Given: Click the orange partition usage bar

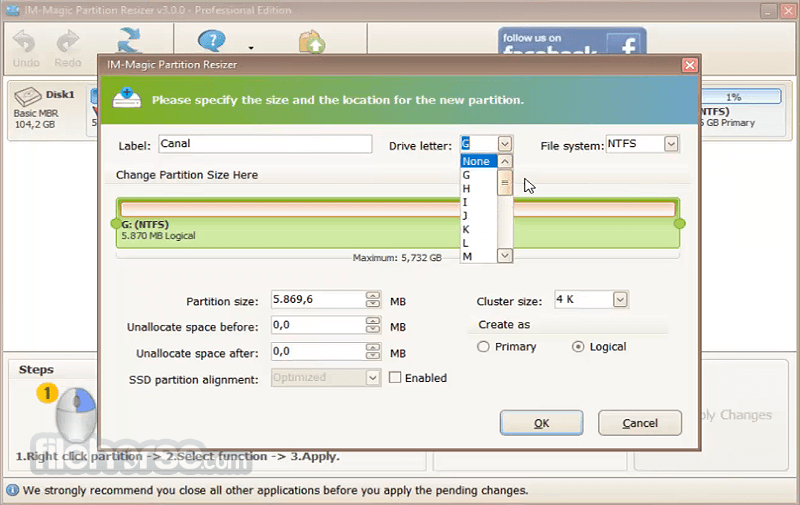Looking at the screenshot, I should coord(398,209).
